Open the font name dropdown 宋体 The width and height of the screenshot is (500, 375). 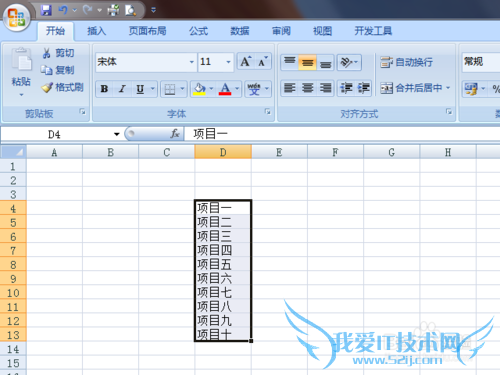coord(192,62)
